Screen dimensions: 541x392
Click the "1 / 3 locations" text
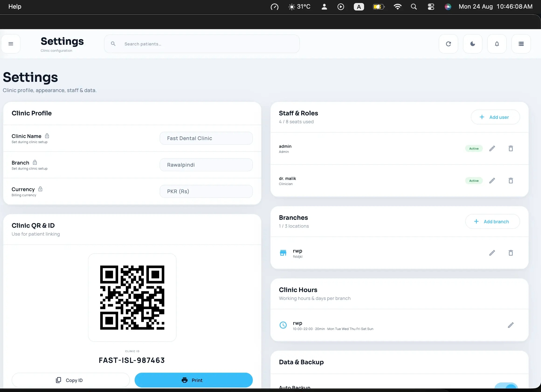[x=294, y=226]
